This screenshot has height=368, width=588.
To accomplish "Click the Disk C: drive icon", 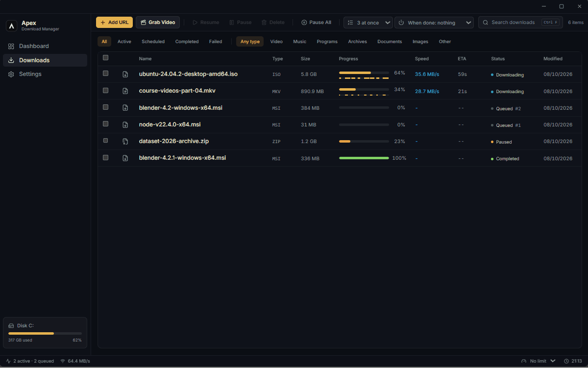I will pos(11,326).
